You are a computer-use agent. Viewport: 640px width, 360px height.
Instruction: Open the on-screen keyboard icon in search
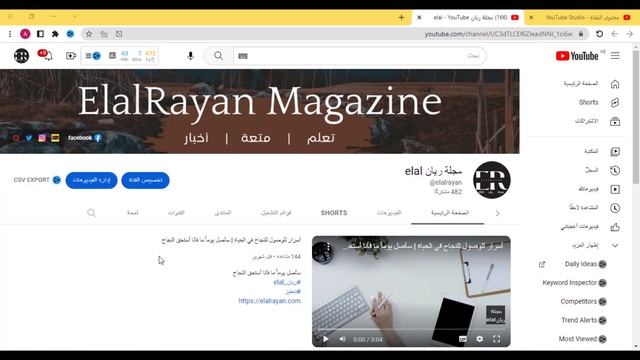point(243,56)
